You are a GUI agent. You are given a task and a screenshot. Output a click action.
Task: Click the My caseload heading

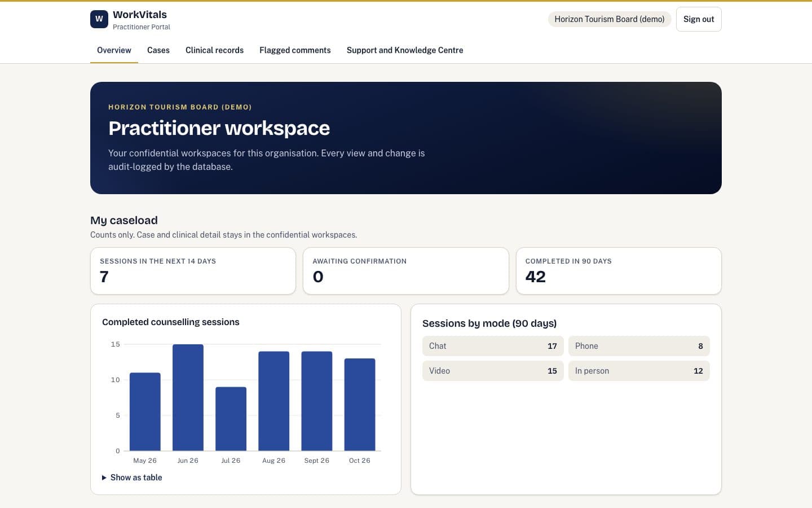(x=124, y=220)
